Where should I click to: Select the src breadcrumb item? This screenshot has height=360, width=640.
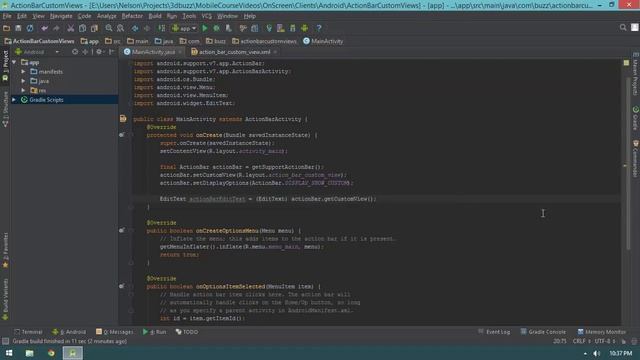coord(113,41)
